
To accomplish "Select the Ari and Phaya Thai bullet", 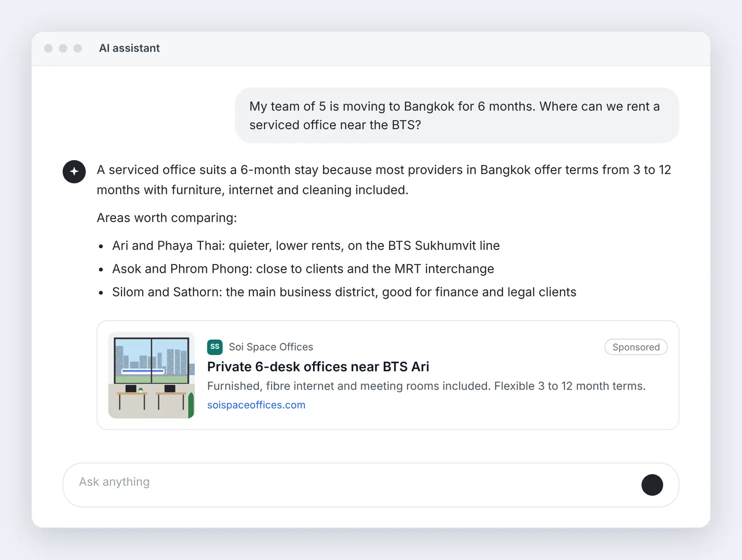I will click(x=306, y=245).
